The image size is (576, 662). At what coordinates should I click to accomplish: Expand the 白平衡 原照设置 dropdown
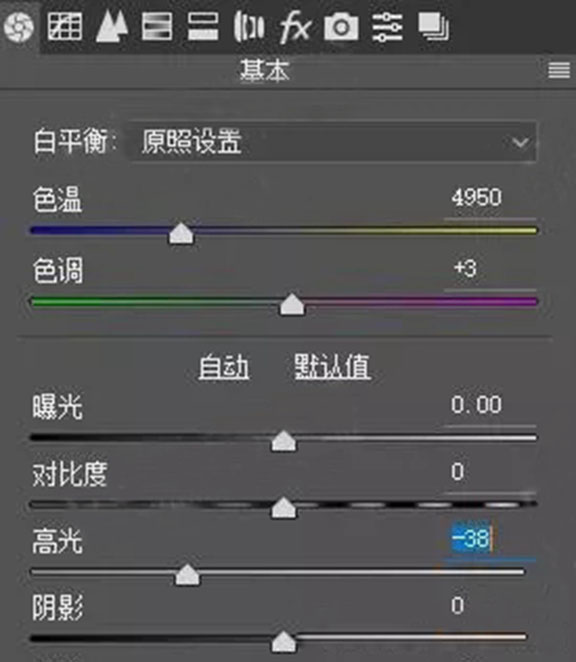pyautogui.click(x=332, y=141)
